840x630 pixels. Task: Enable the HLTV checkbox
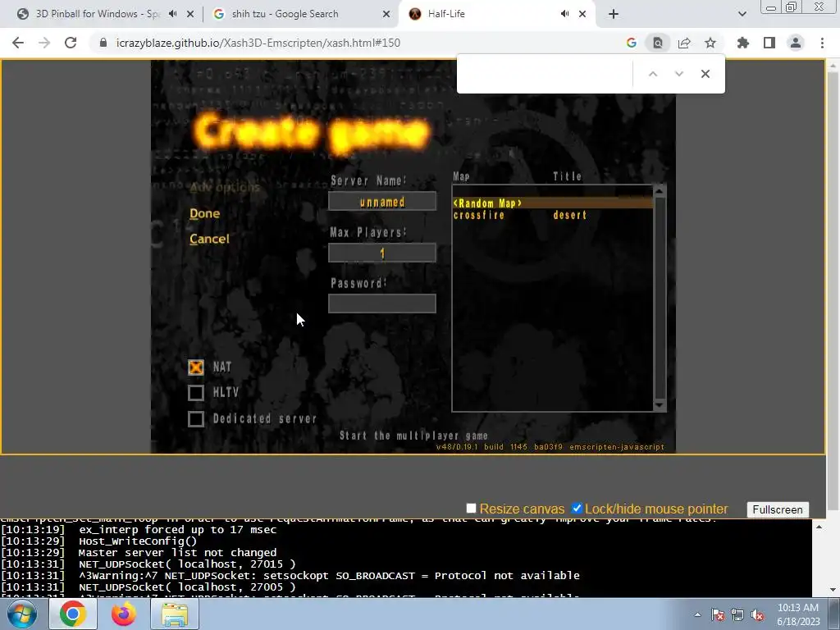[196, 393]
